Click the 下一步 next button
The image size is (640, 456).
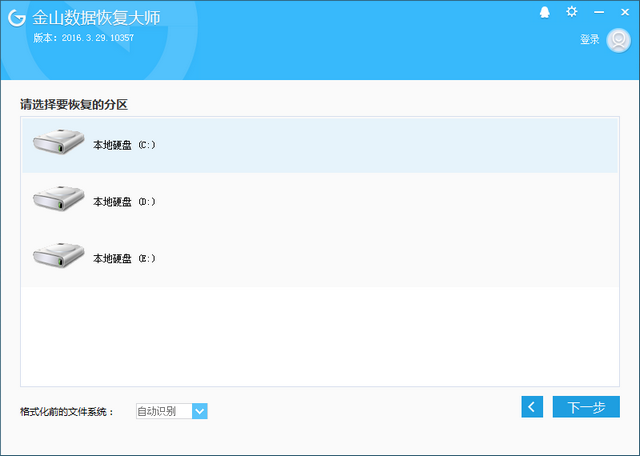coord(586,407)
